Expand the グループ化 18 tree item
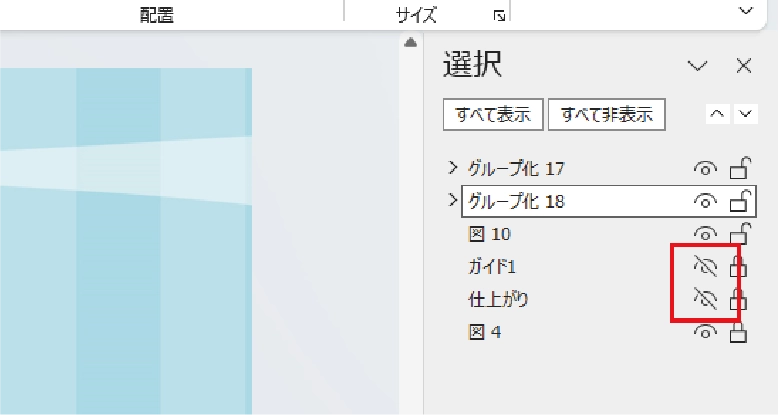Screen dimensions: 779x415 [452, 200]
